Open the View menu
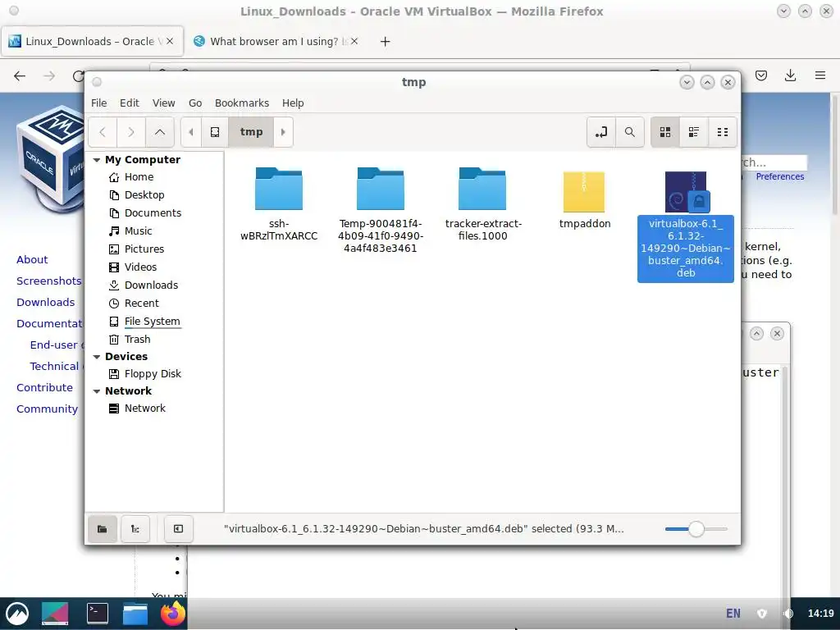The image size is (840, 630). 163,103
